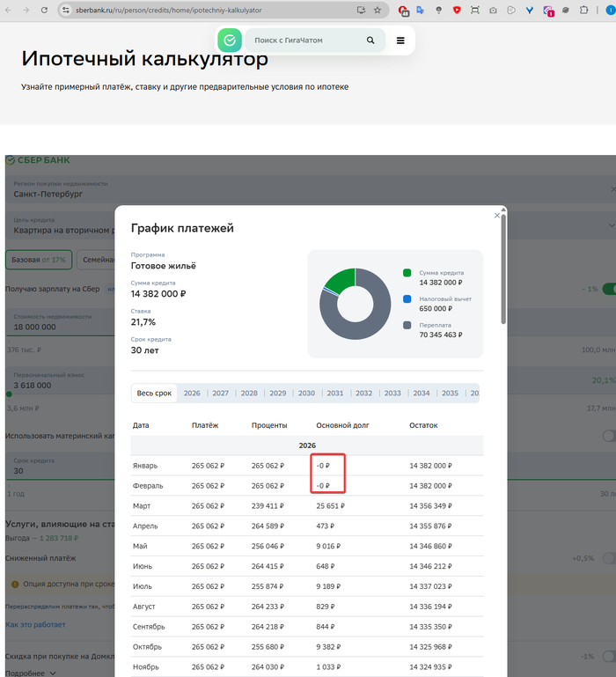Image resolution: width=616 pixels, height=677 pixels.
Task: Reload the page with the refresh icon
Action: pos(44,10)
